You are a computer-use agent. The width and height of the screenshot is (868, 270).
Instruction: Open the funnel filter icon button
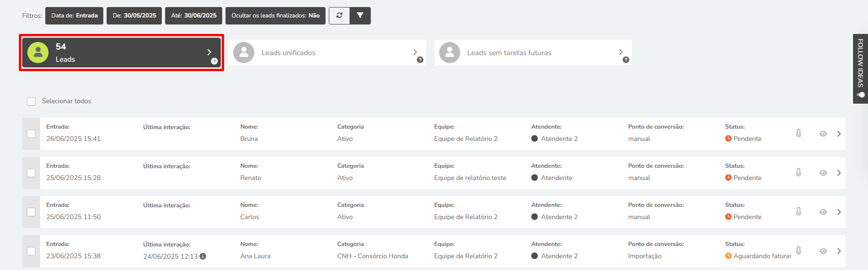tap(360, 16)
